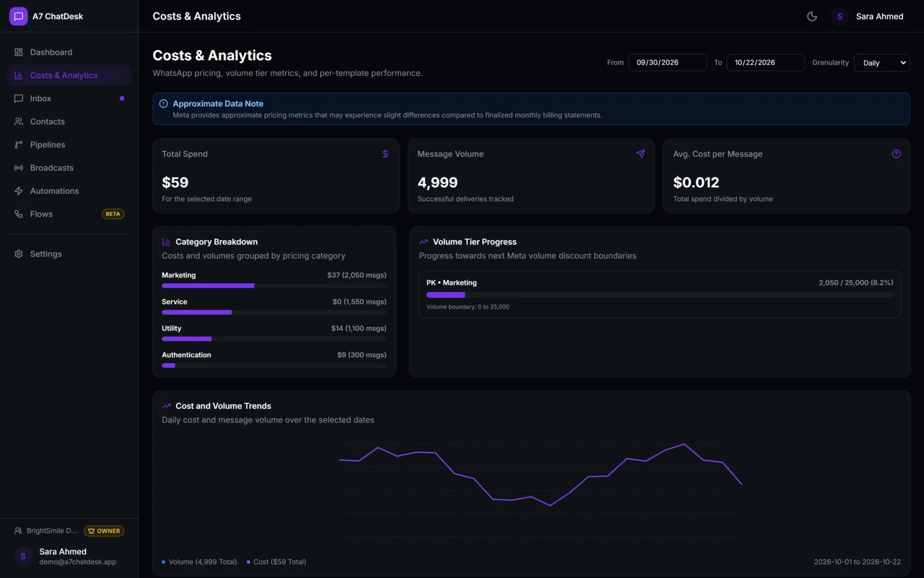This screenshot has height=578, width=924.
Task: Click the S avatar in the top bar
Action: (840, 16)
